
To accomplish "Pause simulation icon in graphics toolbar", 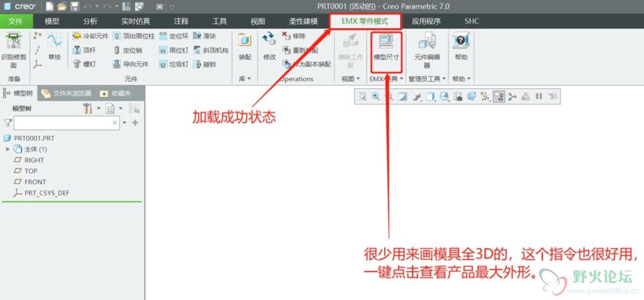I will coord(539,97).
